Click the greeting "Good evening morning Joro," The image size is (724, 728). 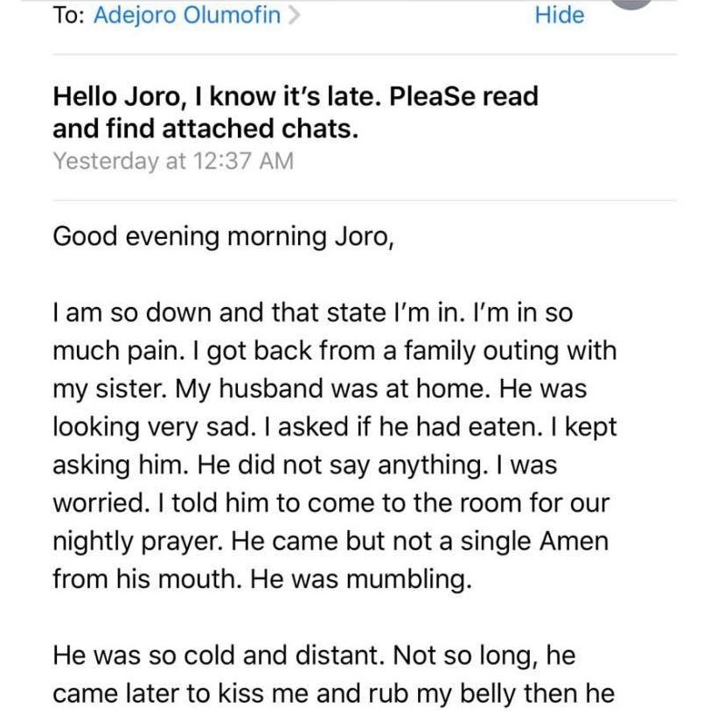coord(223,237)
